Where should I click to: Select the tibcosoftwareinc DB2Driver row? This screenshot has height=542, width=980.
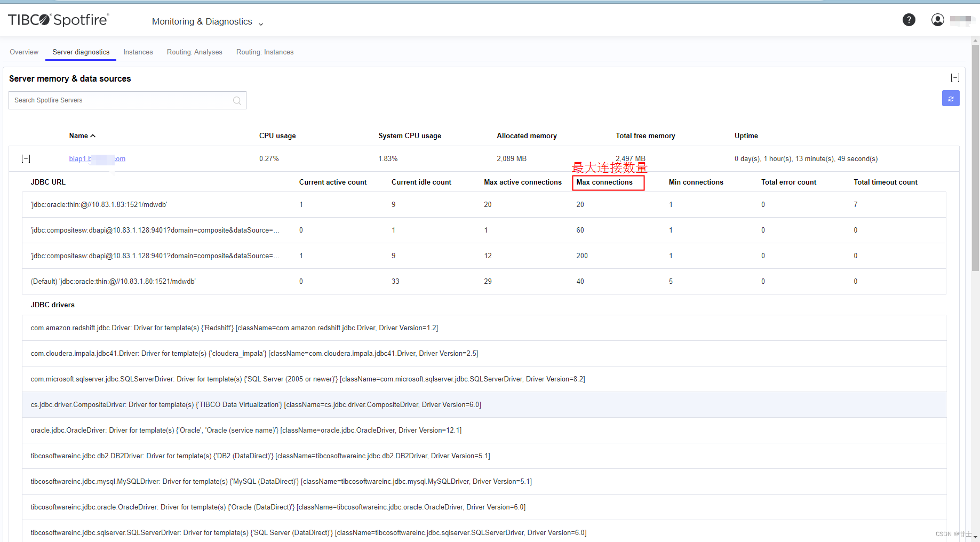pyautogui.click(x=484, y=456)
